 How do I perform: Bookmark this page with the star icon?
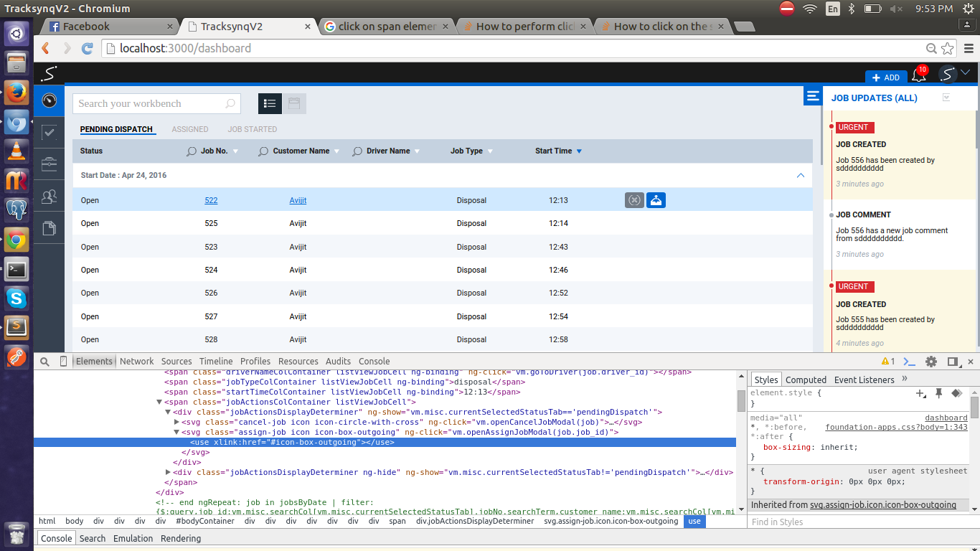click(x=948, y=48)
